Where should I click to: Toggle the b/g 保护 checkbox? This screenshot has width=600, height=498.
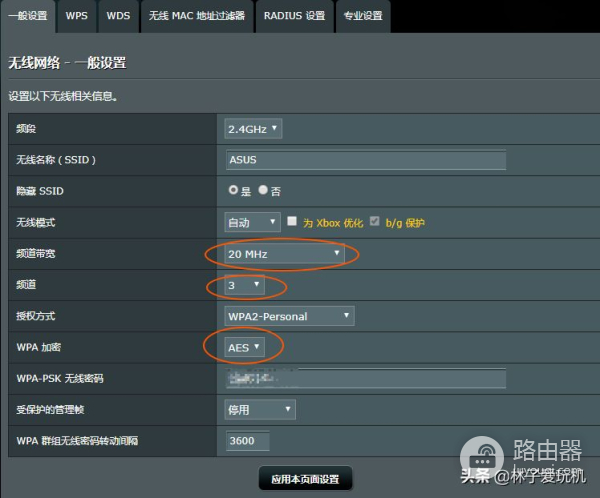click(375, 221)
